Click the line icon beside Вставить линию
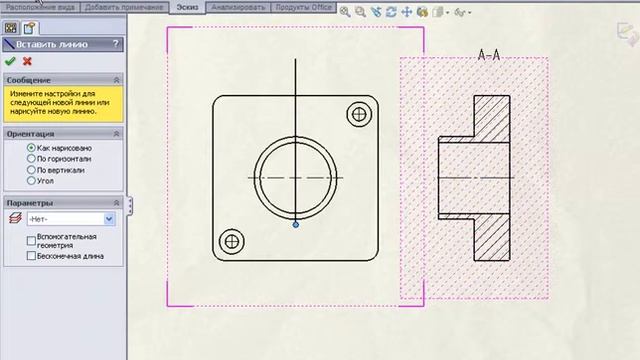640x360 pixels. pos(9,44)
